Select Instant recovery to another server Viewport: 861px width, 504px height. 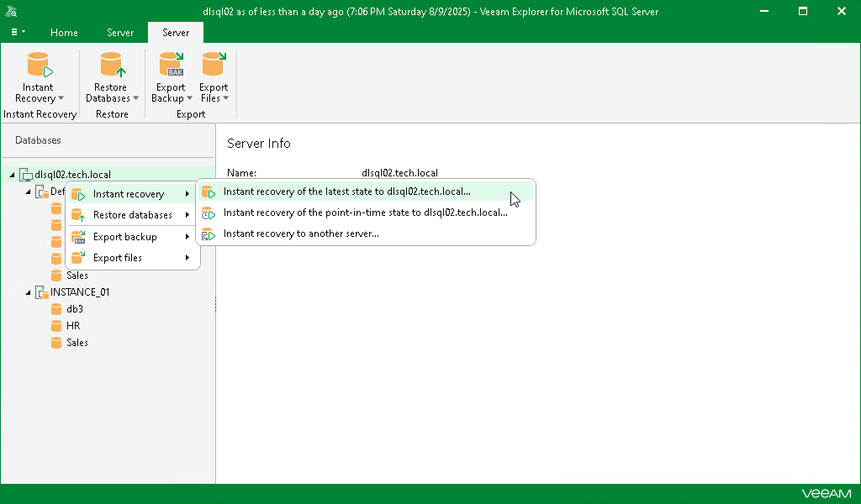366,234
